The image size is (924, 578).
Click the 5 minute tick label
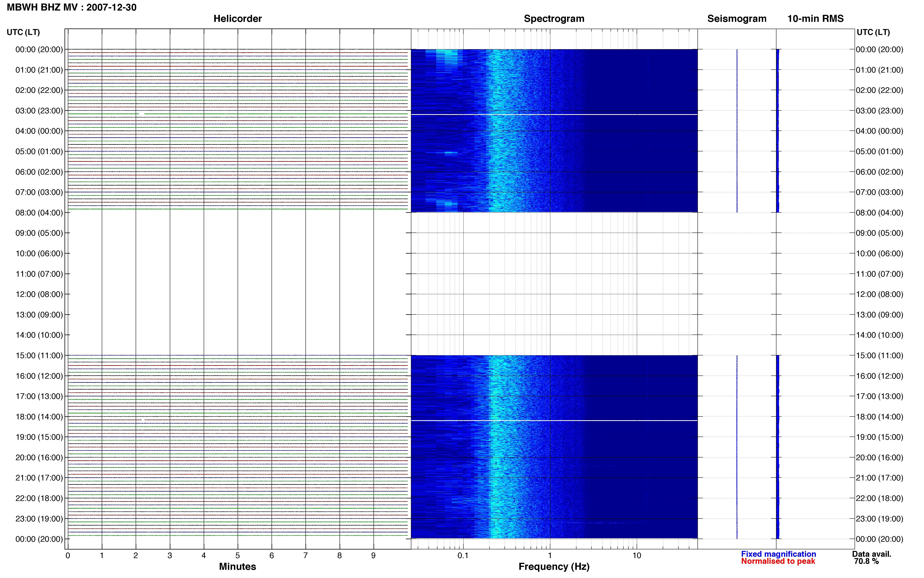click(238, 556)
